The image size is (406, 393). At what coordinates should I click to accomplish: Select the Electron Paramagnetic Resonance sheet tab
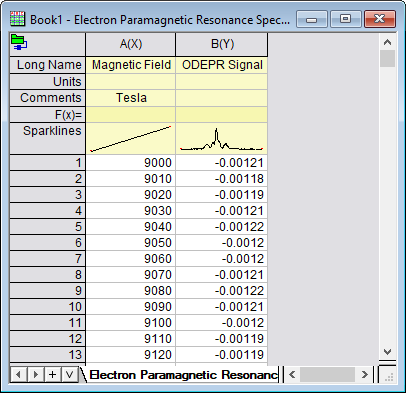click(x=182, y=375)
